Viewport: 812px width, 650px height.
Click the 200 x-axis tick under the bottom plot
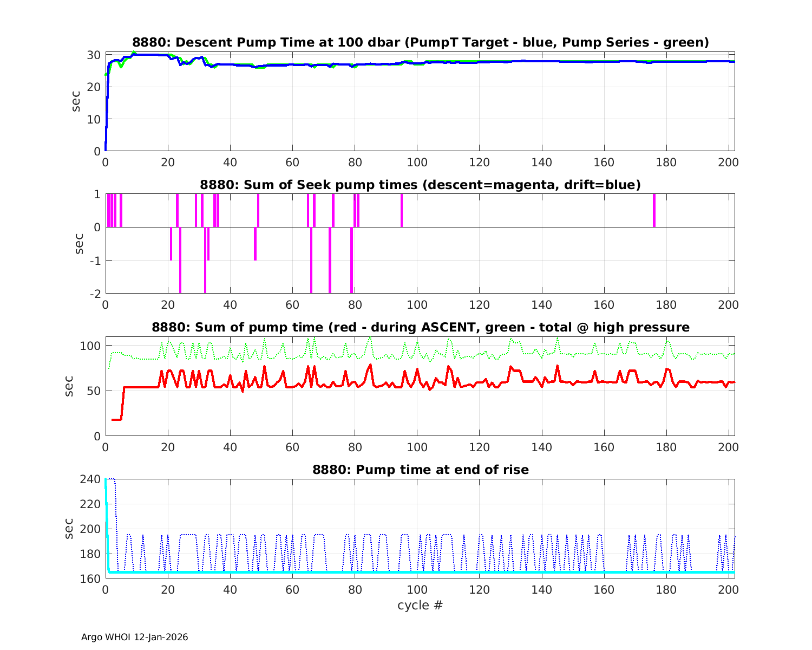click(728, 589)
